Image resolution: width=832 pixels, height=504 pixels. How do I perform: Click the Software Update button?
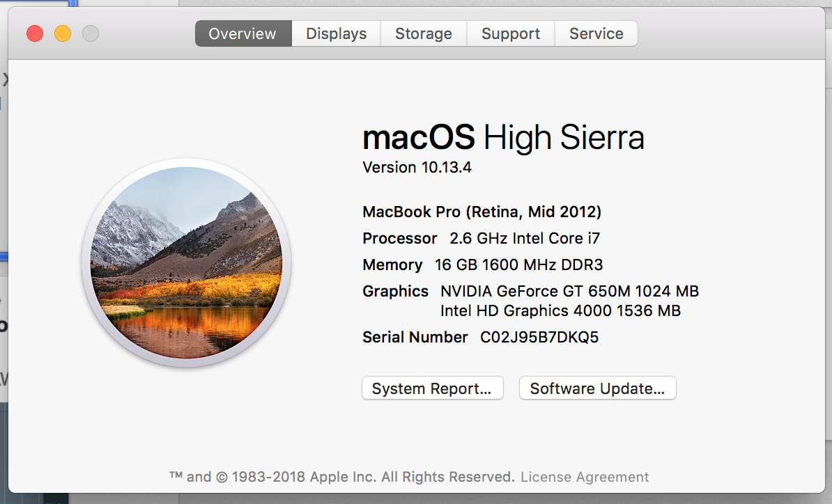[x=597, y=388]
